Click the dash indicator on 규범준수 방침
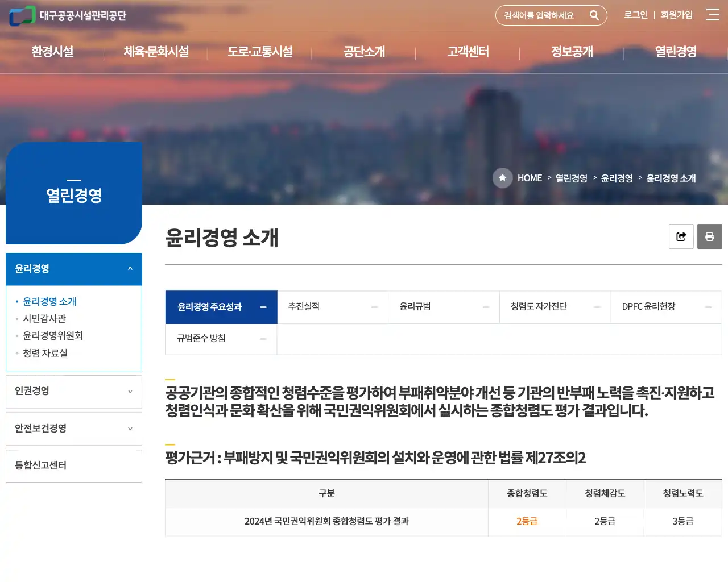This screenshot has width=728, height=582. (263, 339)
